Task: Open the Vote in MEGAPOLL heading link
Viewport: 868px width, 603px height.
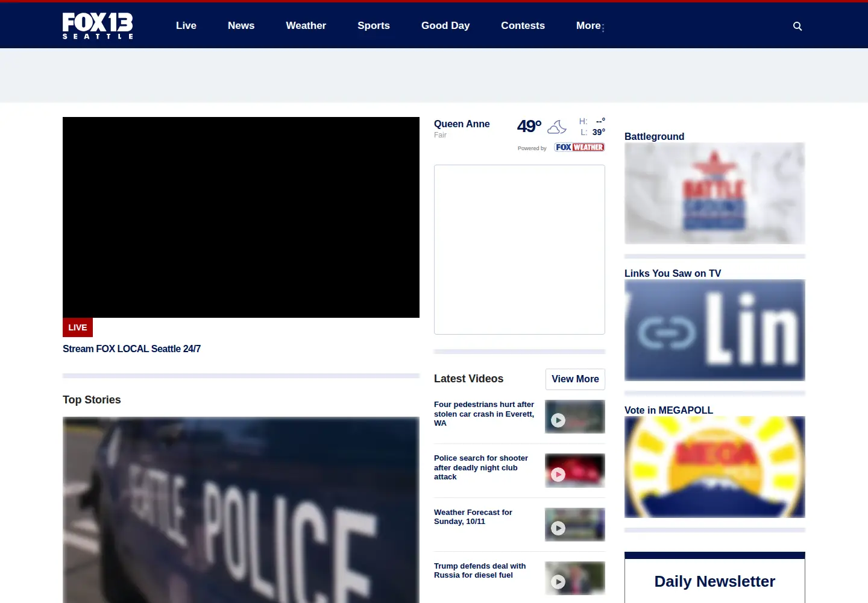Action: [668, 410]
